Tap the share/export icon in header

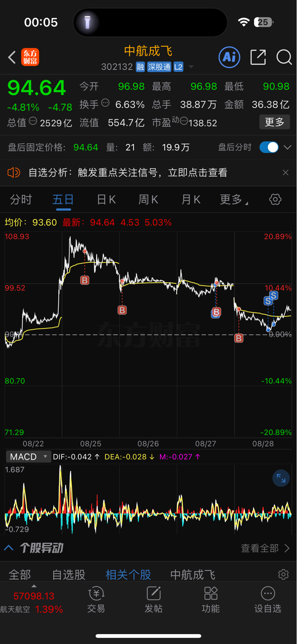click(x=258, y=57)
